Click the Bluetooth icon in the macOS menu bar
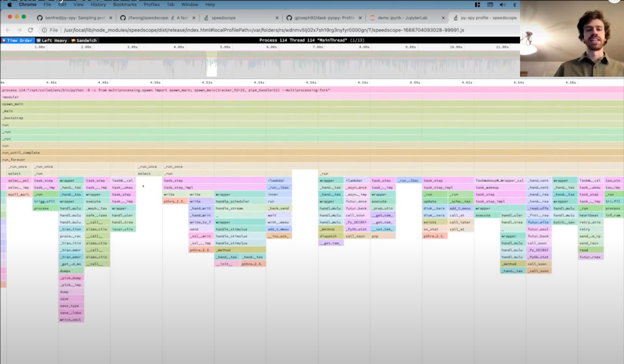This screenshot has width=624, height=364. pos(514,5)
